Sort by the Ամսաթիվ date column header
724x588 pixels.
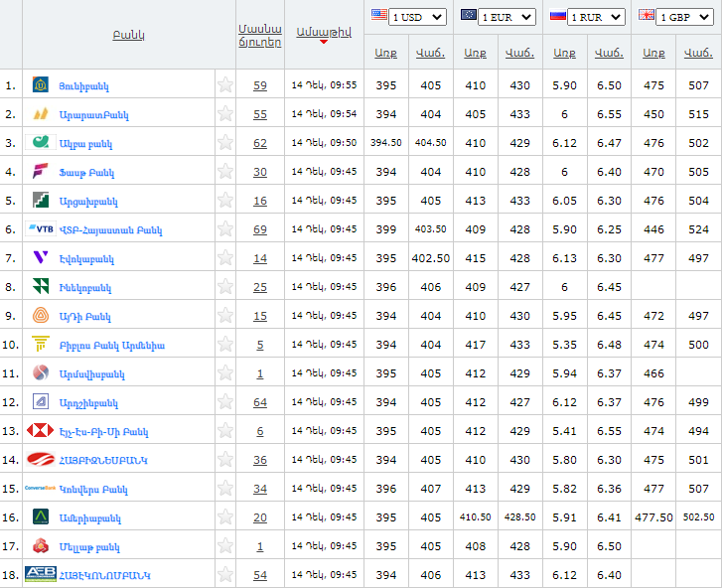(x=323, y=32)
